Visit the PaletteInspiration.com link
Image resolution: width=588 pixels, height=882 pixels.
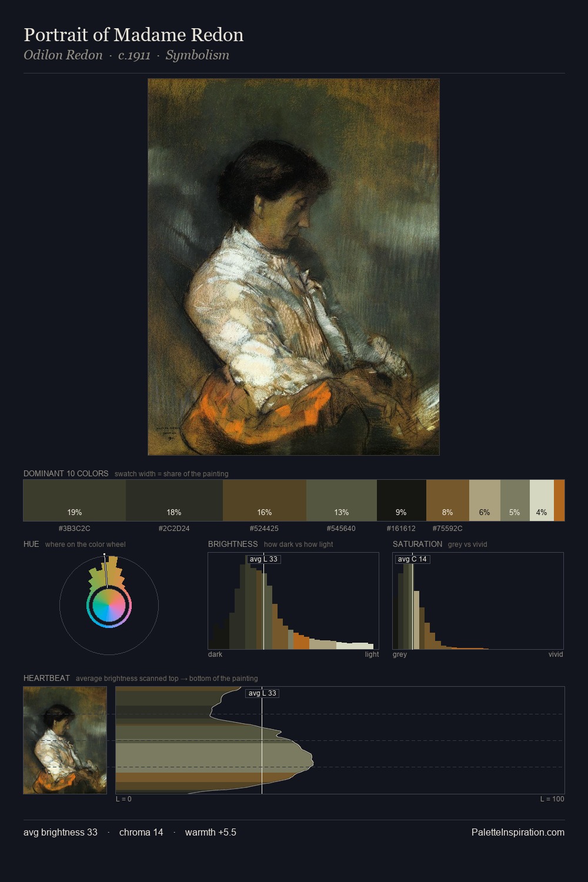[517, 832]
